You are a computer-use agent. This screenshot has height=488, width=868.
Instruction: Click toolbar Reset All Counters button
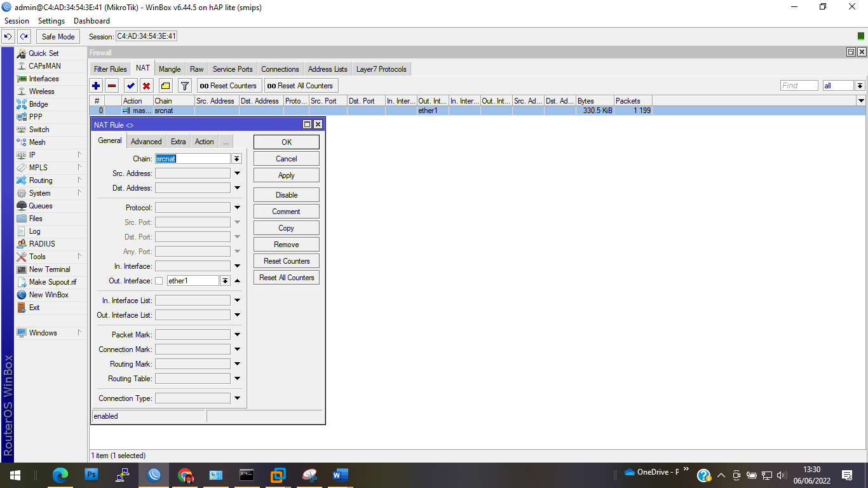click(x=301, y=86)
